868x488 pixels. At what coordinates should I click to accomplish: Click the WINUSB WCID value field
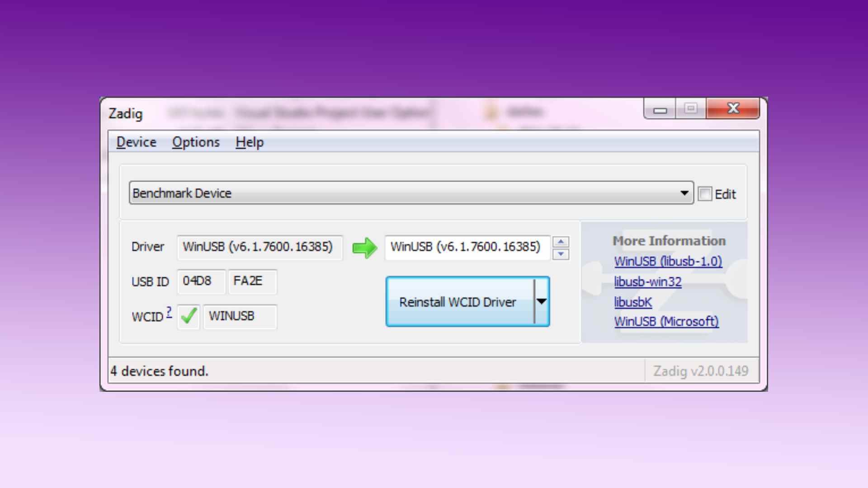[240, 316]
